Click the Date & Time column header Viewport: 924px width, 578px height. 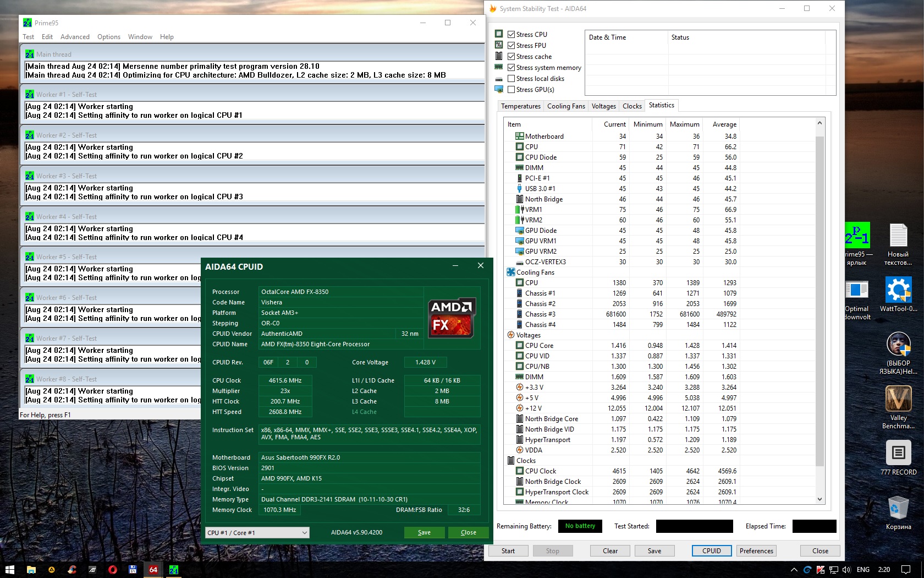626,37
